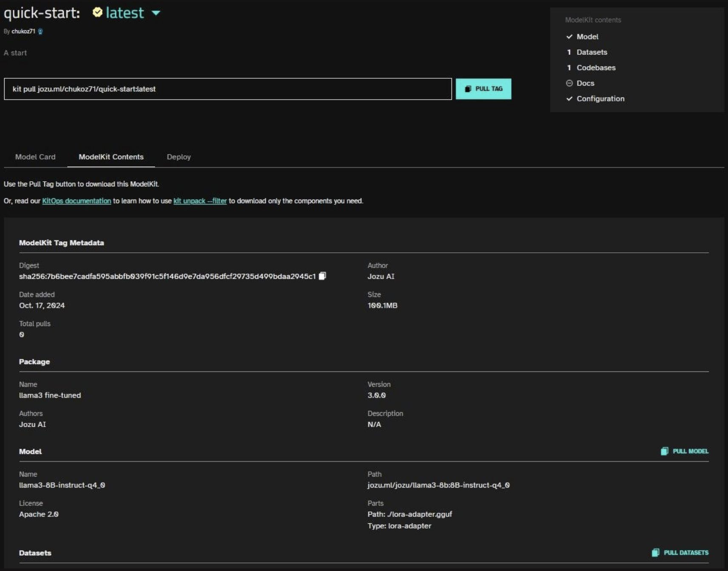Click the kit pull command field

click(x=228, y=89)
